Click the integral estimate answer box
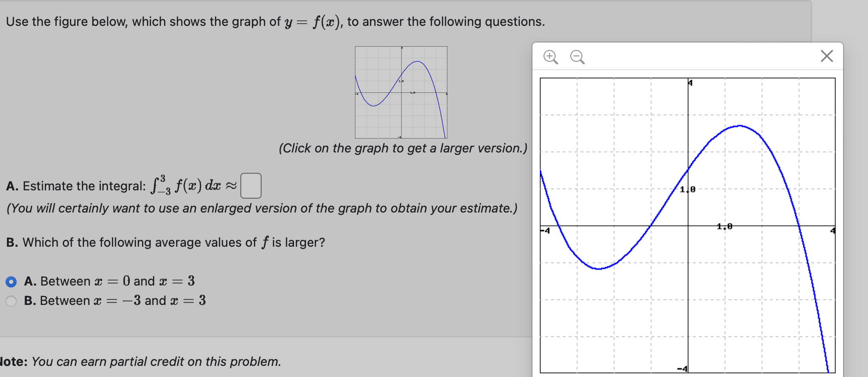The image size is (868, 377). click(251, 184)
